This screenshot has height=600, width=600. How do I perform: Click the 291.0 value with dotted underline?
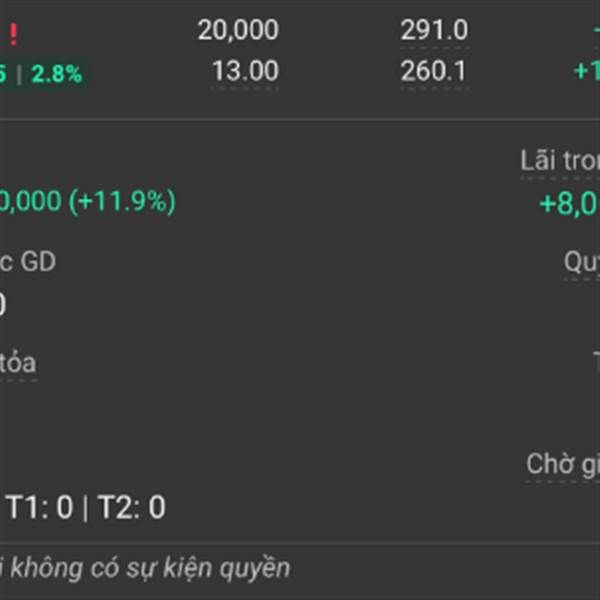click(434, 30)
